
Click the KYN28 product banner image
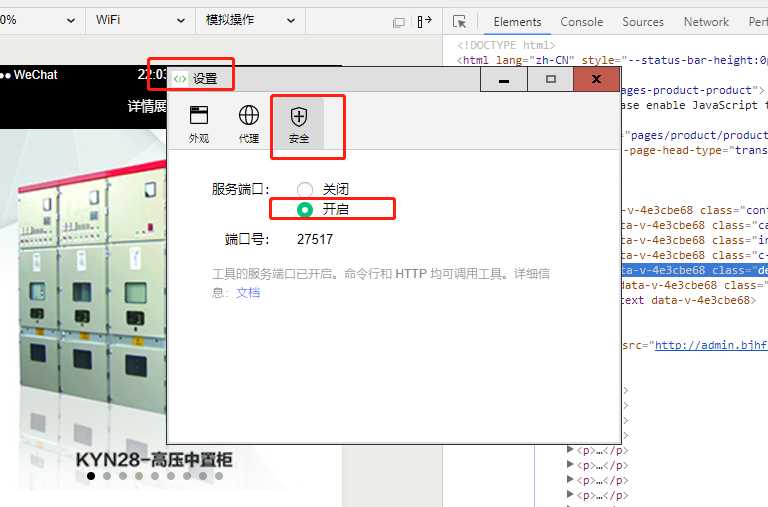[x=83, y=309]
